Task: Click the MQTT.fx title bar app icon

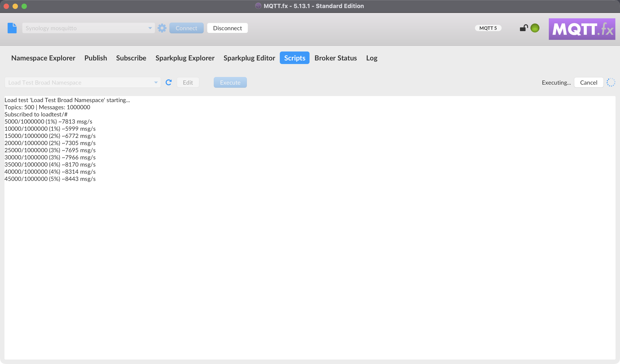Action: click(258, 6)
